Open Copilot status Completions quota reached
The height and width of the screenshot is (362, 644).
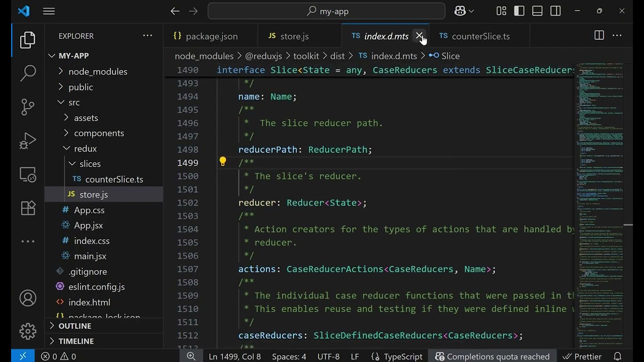493,356
